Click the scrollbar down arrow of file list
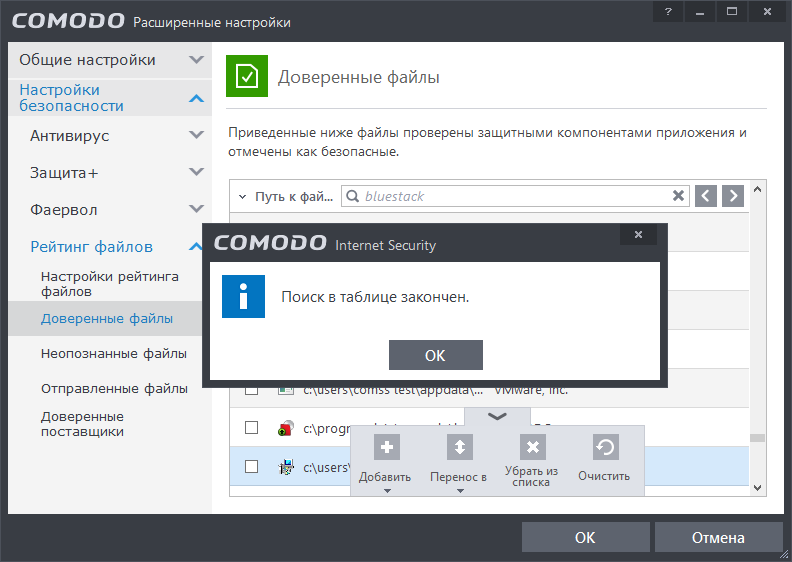792x562 pixels. (757, 487)
